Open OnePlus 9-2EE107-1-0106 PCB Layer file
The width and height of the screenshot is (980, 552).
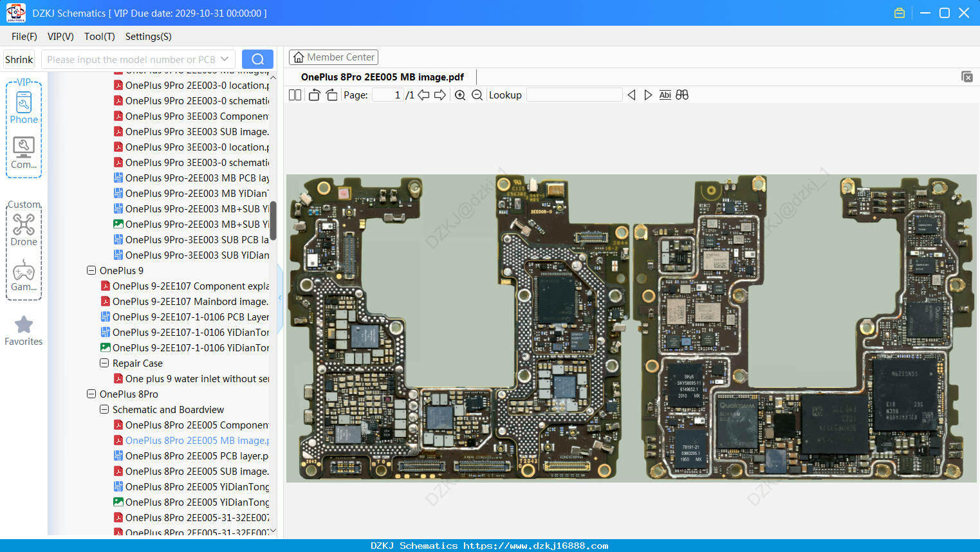click(185, 317)
